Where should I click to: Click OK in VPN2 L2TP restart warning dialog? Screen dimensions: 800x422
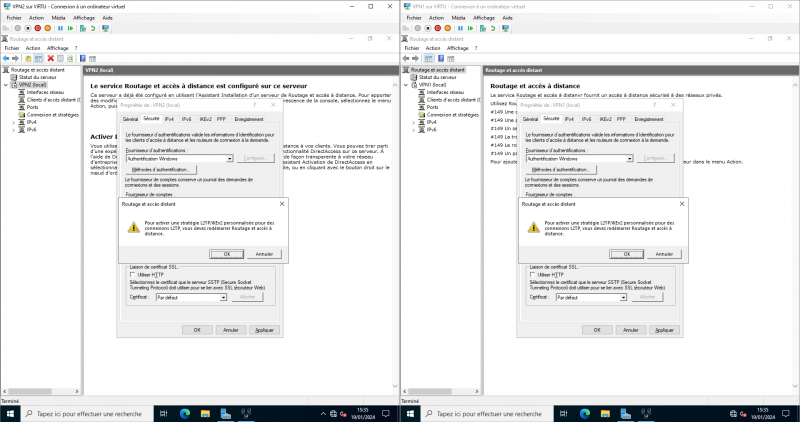click(227, 254)
